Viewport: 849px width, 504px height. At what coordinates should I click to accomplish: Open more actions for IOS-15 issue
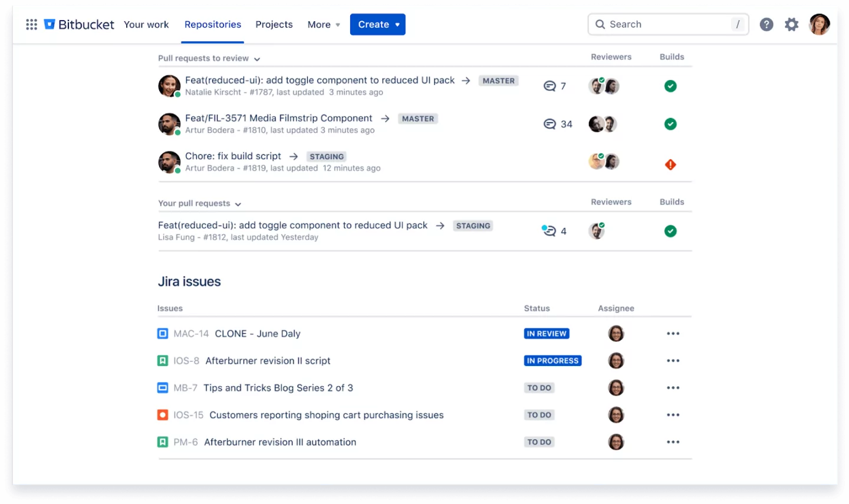pos(673,415)
